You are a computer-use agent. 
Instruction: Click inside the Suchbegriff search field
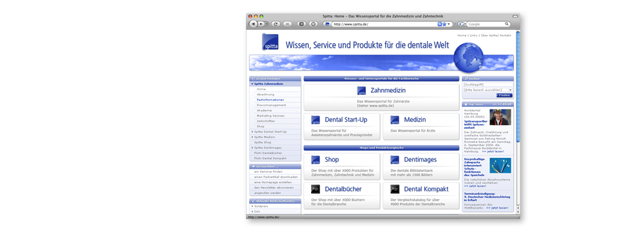coord(488,84)
